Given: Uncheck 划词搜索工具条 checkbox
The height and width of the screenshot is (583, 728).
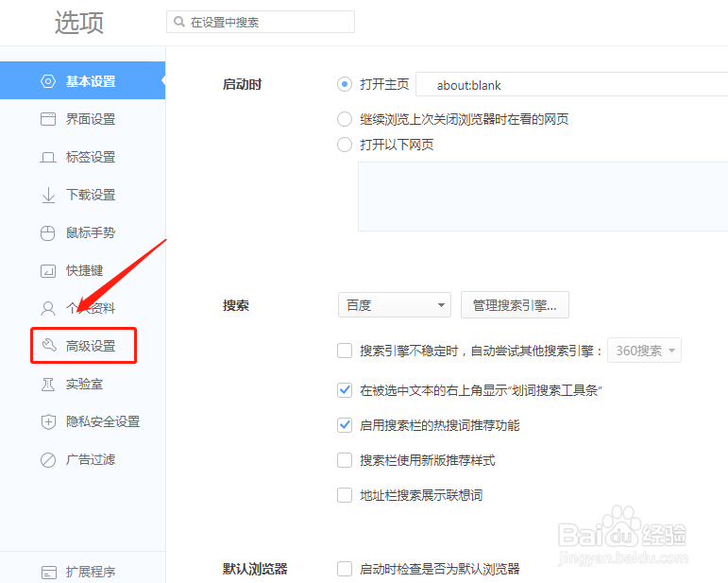Looking at the screenshot, I should point(345,389).
